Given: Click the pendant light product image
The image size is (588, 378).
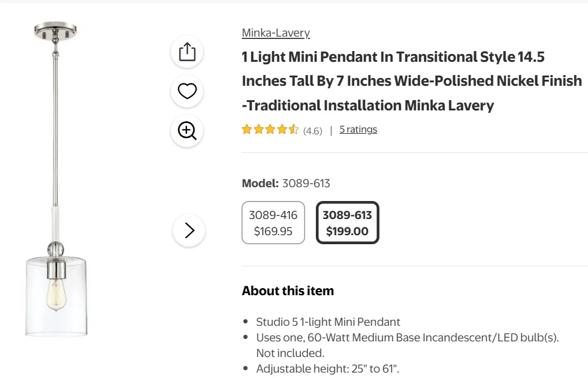Looking at the screenshot, I should 57,180.
